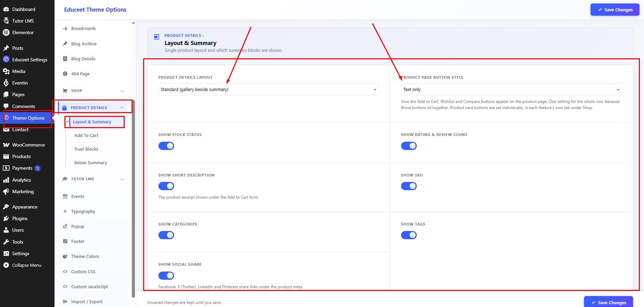This screenshot has width=644, height=307.
Task: Click the Tutor LMS sidebar icon
Action: 6,21
